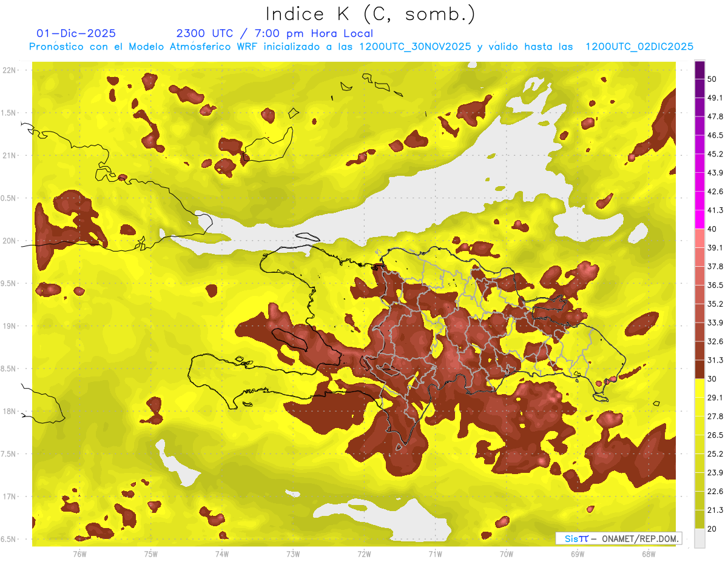This screenshot has width=728, height=562.
Task: Click the legend value '36.5'
Action: [x=715, y=285]
